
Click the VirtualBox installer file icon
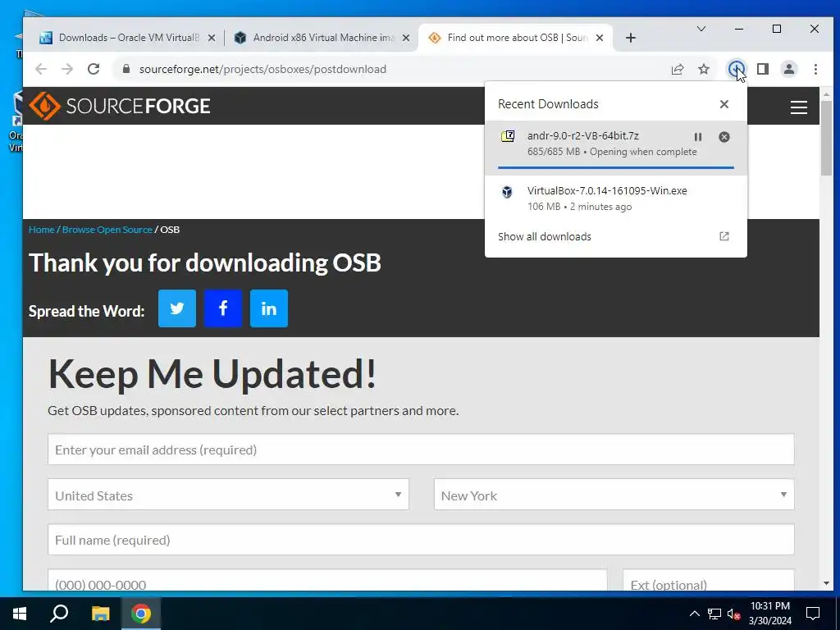click(507, 191)
